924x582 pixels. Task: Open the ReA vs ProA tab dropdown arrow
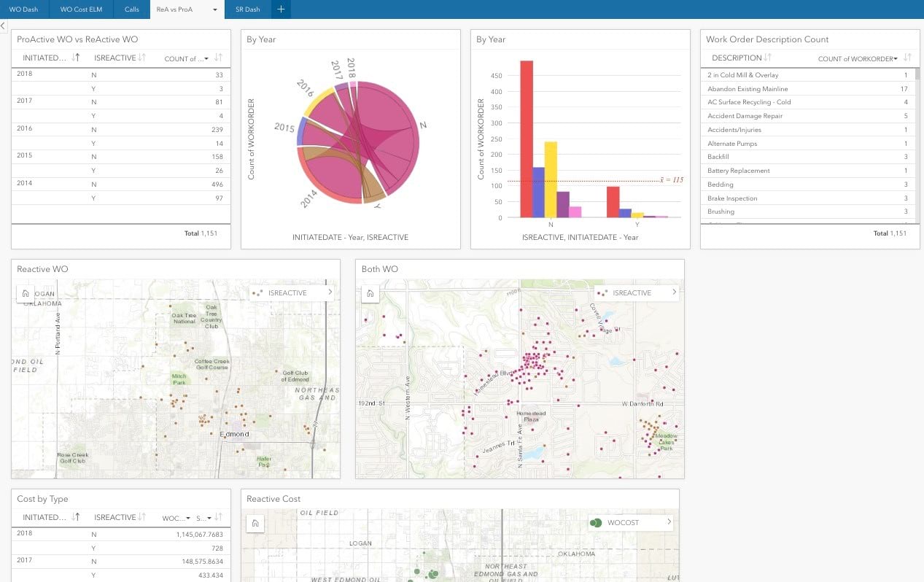[214, 9]
